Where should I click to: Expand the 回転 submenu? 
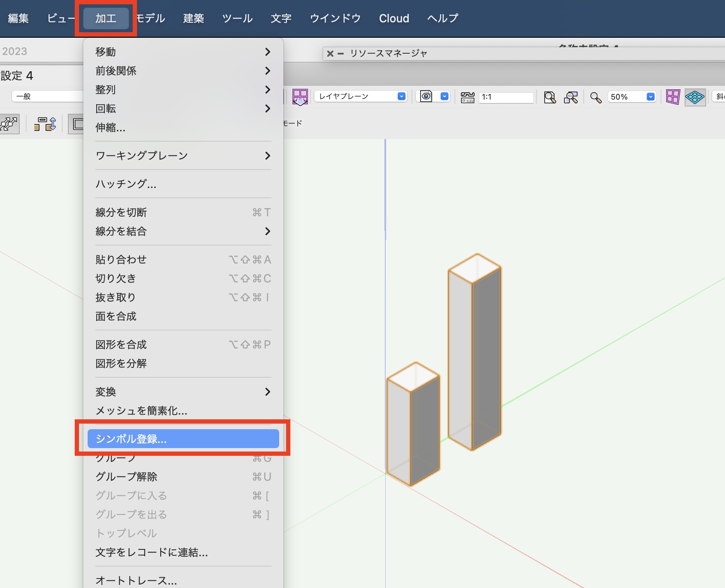(183, 109)
